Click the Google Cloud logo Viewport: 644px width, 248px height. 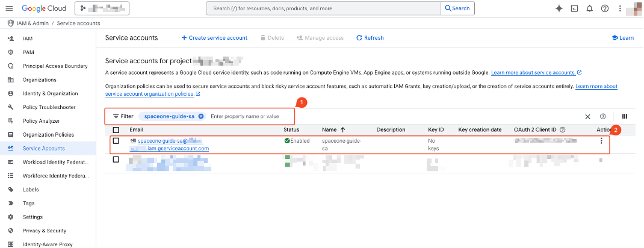[x=45, y=8]
